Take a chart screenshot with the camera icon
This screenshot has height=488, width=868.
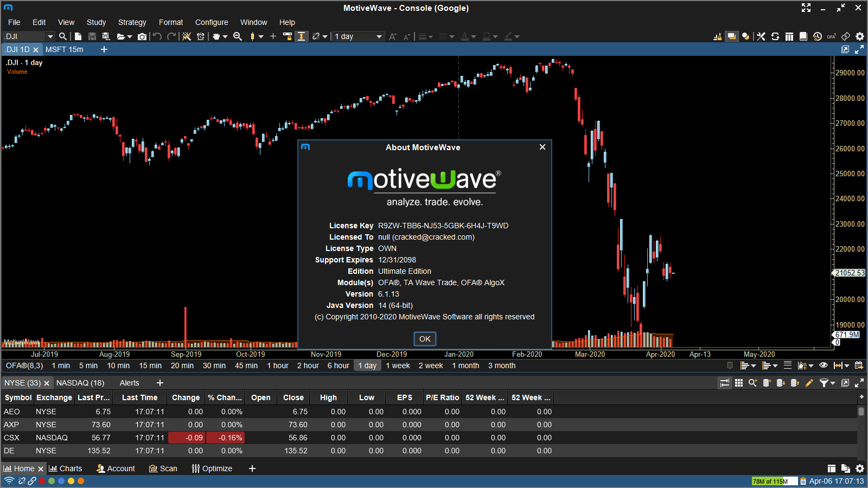pyautogui.click(x=142, y=36)
